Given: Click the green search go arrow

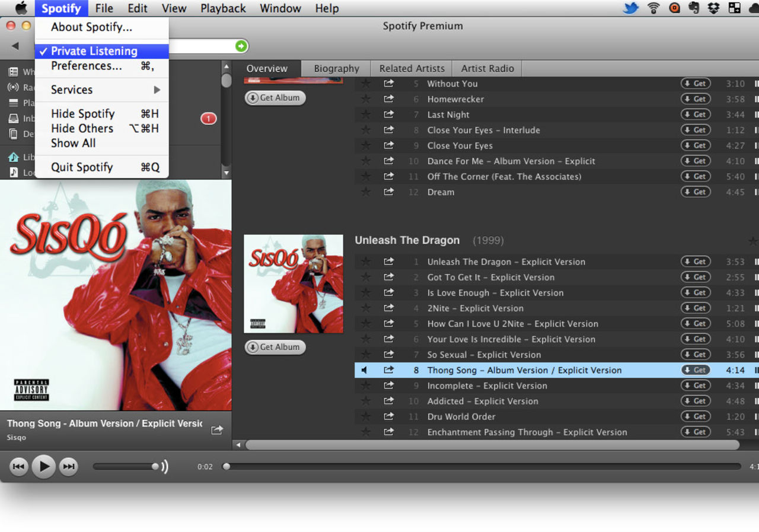Looking at the screenshot, I should [241, 46].
